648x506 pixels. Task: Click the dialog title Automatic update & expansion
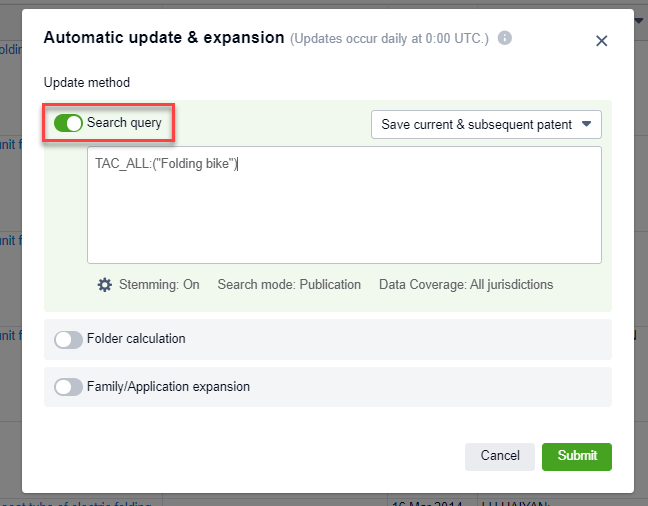pos(164,38)
